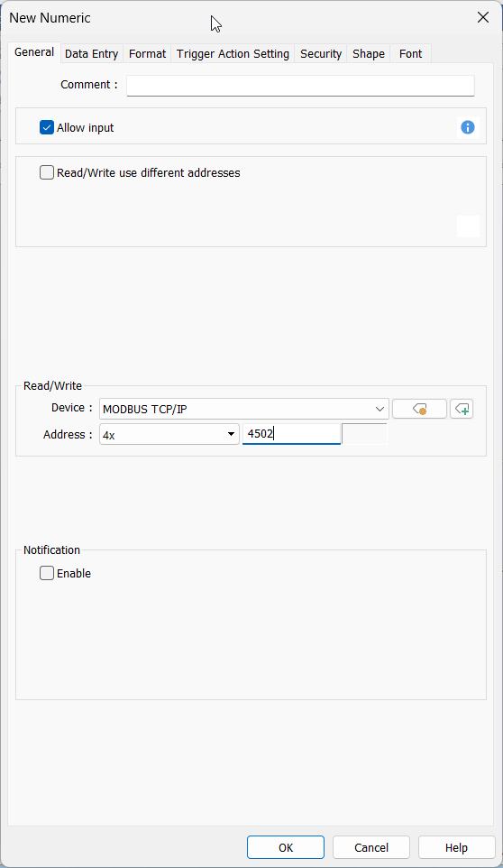This screenshot has width=503, height=868.
Task: Switch to the Font tab
Action: 411,54
